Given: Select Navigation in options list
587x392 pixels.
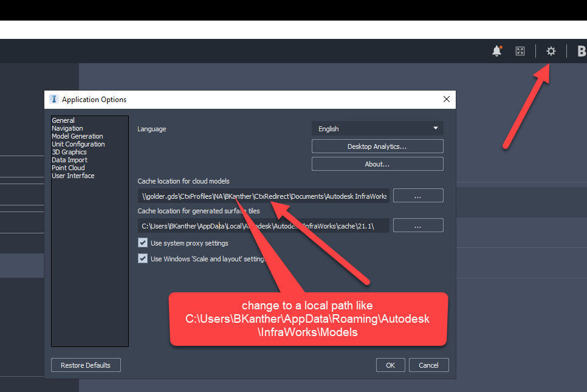Looking at the screenshot, I should coord(67,128).
